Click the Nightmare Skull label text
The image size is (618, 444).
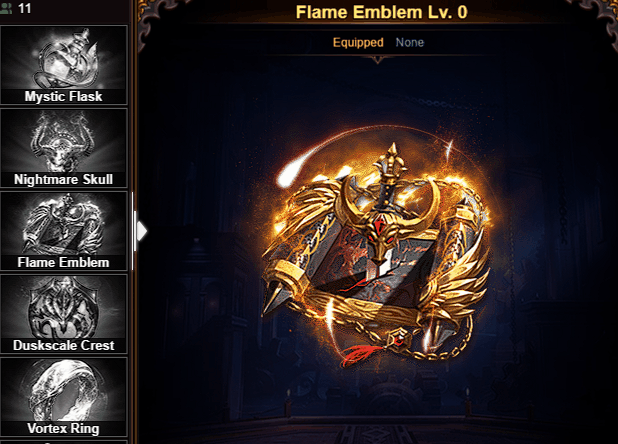click(63, 180)
